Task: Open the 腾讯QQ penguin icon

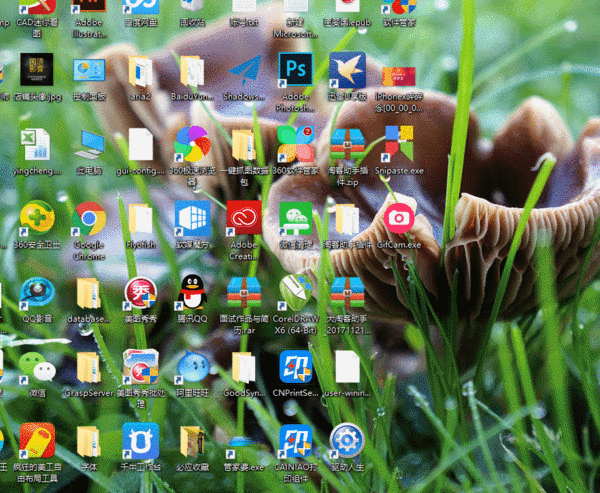Action: point(192,292)
